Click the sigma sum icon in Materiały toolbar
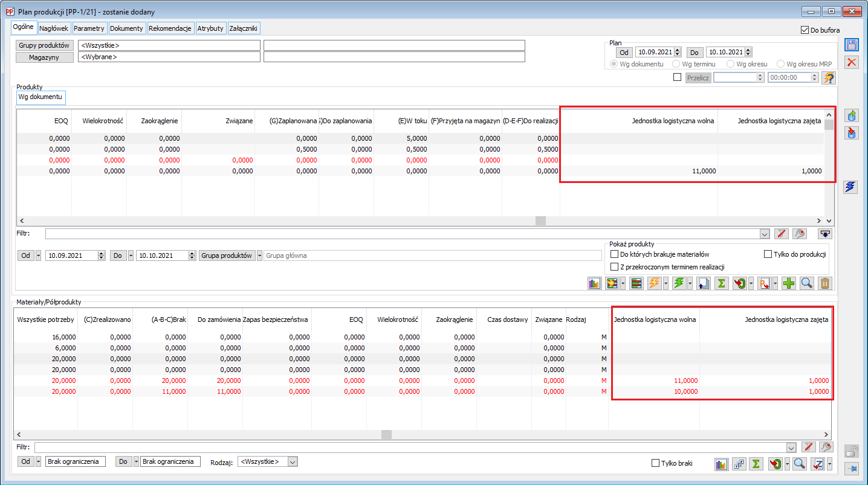 756,464
